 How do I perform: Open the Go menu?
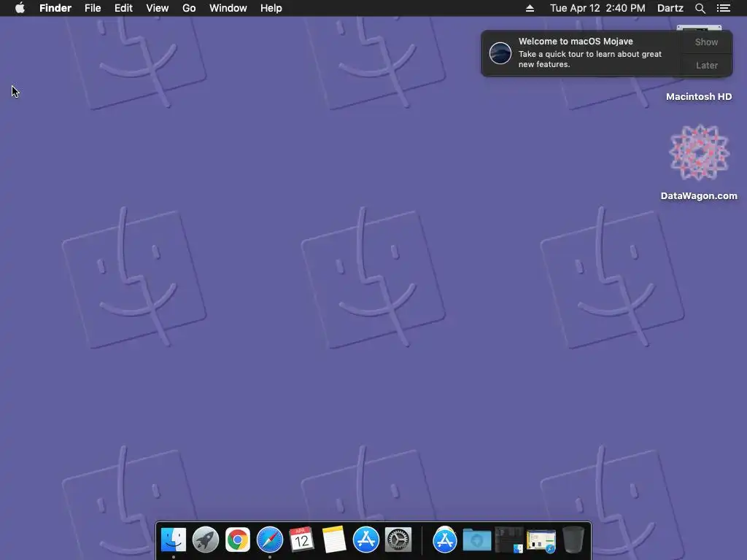tap(189, 8)
